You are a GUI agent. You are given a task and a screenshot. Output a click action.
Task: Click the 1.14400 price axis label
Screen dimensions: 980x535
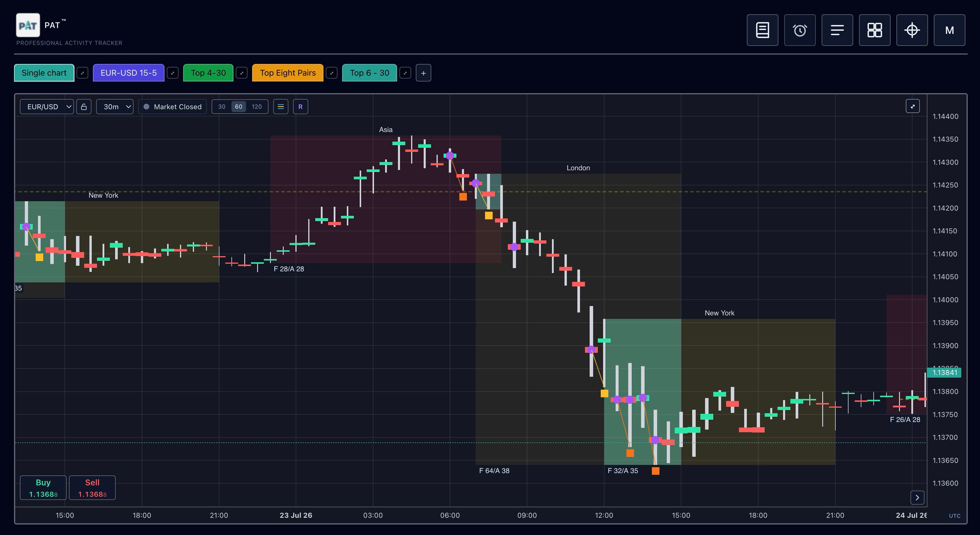[x=946, y=116]
